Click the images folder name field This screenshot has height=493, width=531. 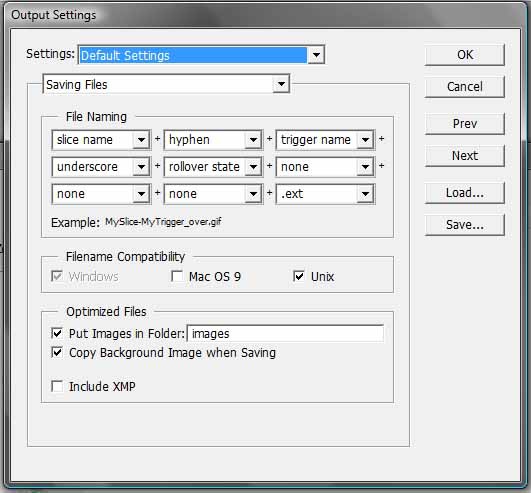(285, 334)
